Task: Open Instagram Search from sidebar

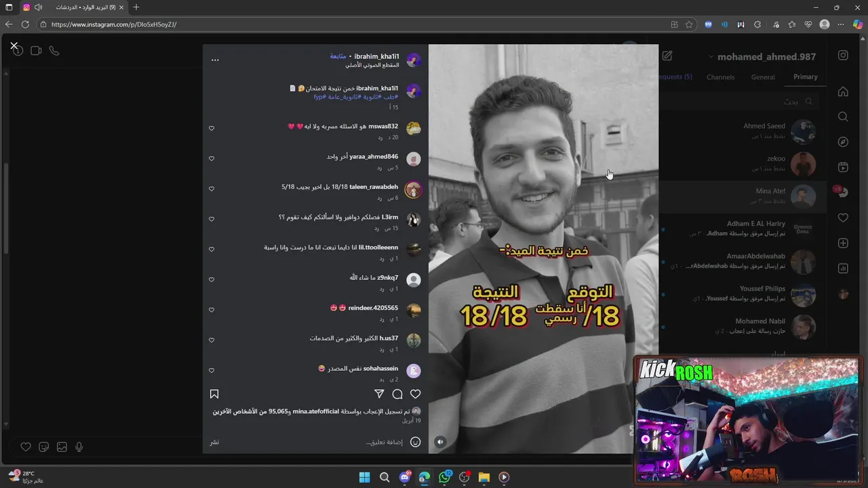Action: click(843, 117)
